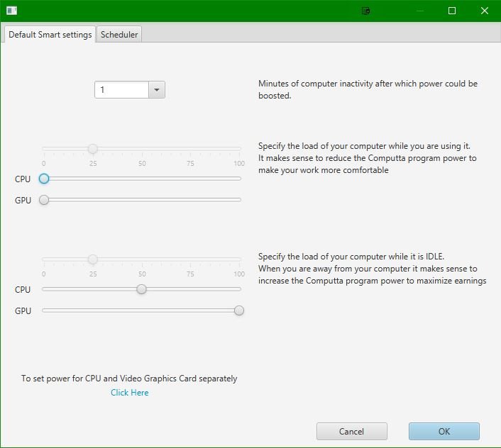This screenshot has width=501, height=448.
Task: Click the CPU slider thumb in the in-use section
Action: (x=44, y=179)
